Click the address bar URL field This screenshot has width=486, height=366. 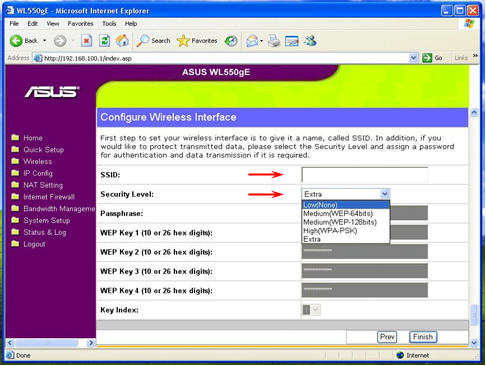pyautogui.click(x=221, y=58)
